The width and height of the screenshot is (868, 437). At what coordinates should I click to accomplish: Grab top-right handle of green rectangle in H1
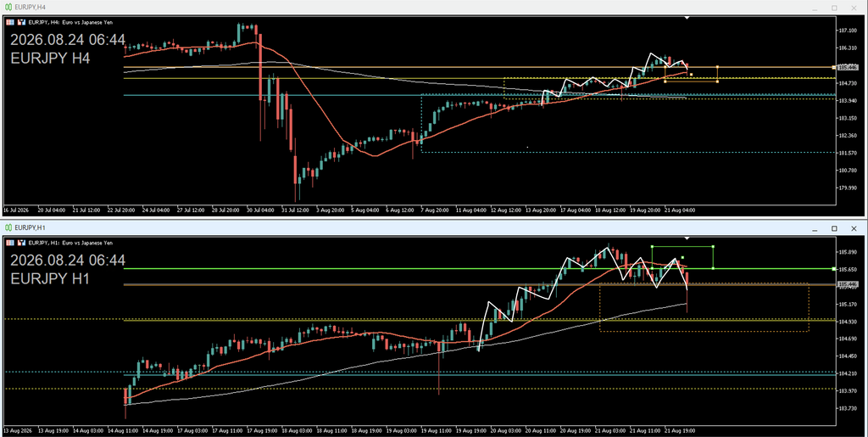712,246
